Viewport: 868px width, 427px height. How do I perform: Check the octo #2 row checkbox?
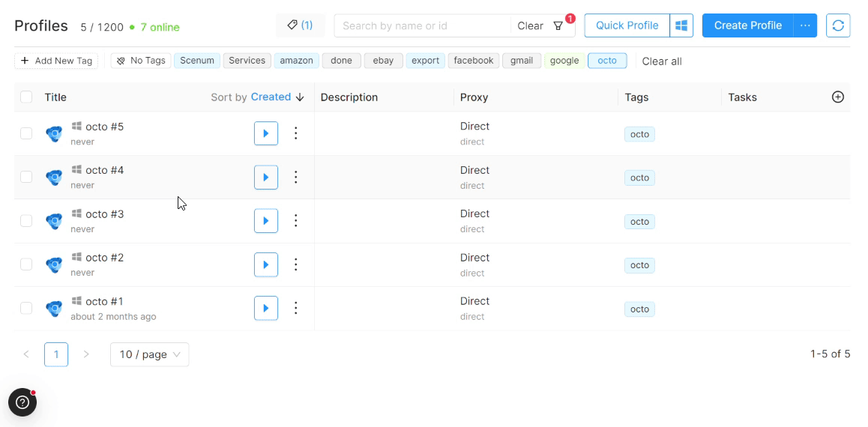click(26, 264)
